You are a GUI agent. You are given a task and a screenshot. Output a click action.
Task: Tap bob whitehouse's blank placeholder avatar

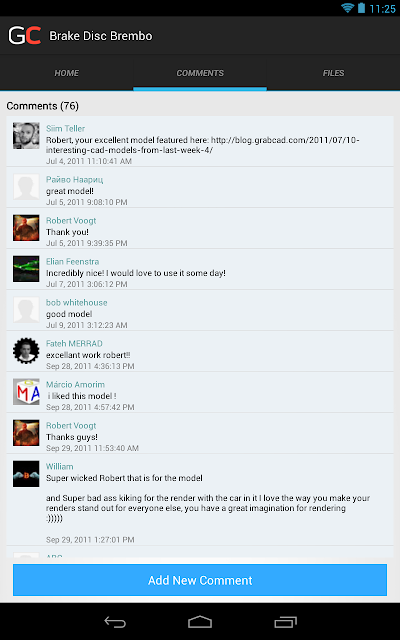pyautogui.click(x=26, y=309)
